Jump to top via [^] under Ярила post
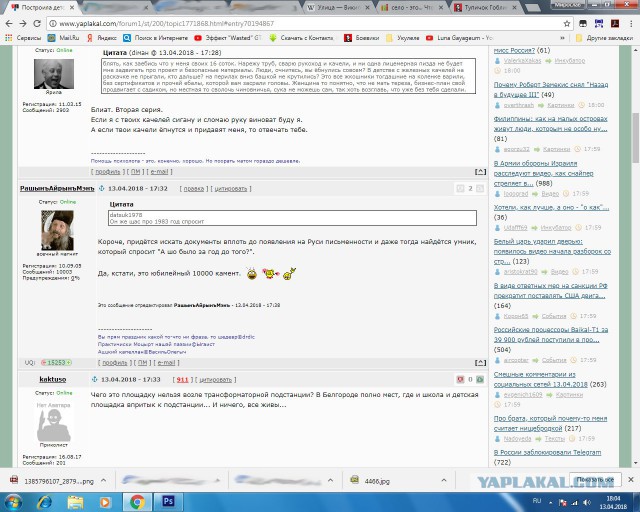This screenshot has height=512, width=640. pos(480,172)
